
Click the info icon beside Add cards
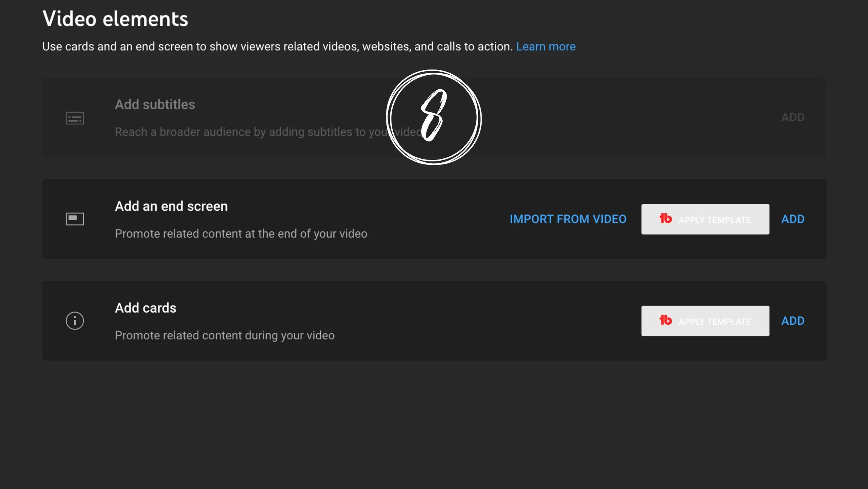[x=75, y=321]
